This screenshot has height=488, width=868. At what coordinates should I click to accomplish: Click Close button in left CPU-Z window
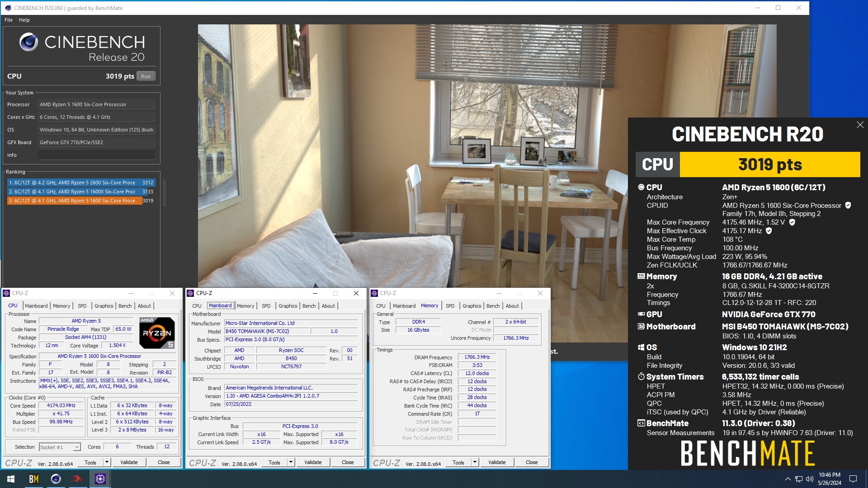164,462
